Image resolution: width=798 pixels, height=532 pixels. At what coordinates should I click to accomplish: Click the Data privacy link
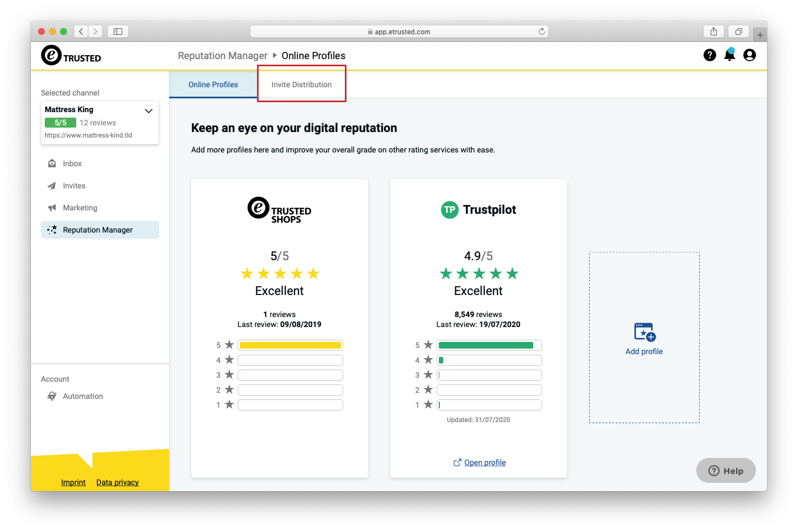(118, 482)
